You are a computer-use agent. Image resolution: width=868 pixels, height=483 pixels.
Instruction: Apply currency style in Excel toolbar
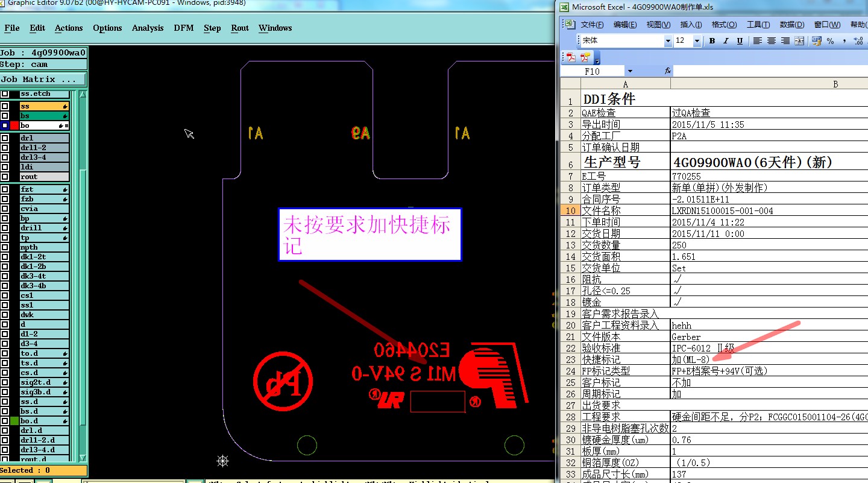[x=817, y=41]
